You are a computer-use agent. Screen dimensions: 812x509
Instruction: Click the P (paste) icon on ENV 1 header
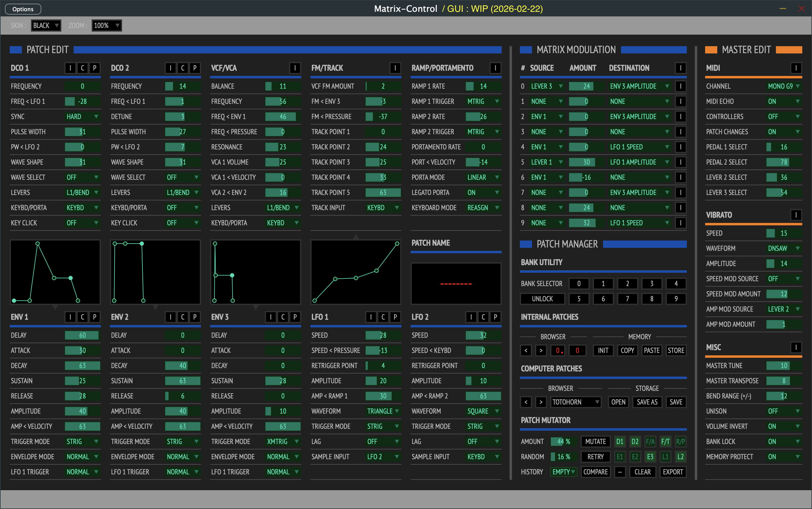coord(94,317)
